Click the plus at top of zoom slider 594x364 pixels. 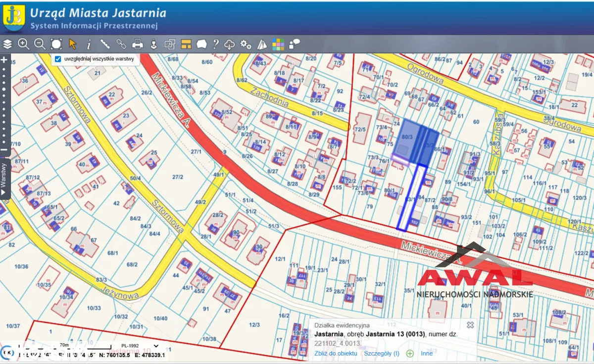pyautogui.click(x=4, y=60)
